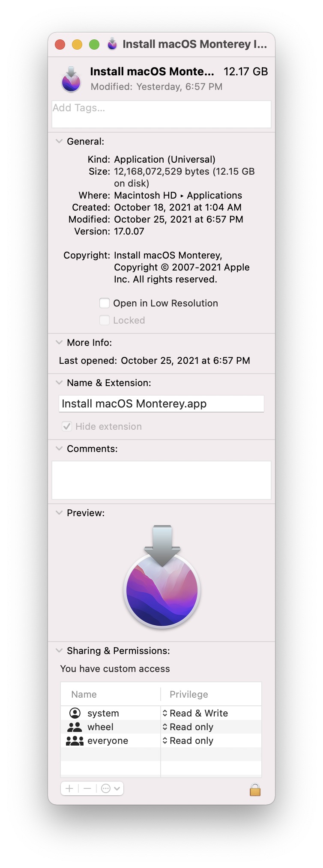Select the installer icon beside file name

tap(71, 80)
